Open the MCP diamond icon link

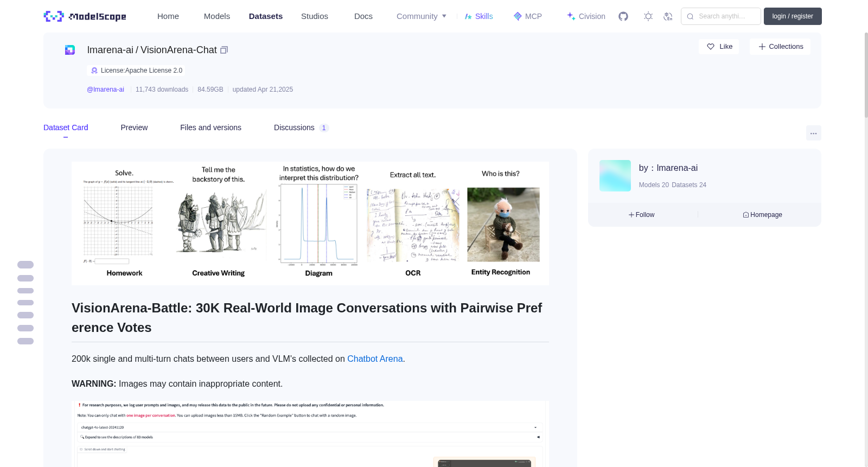(528, 16)
